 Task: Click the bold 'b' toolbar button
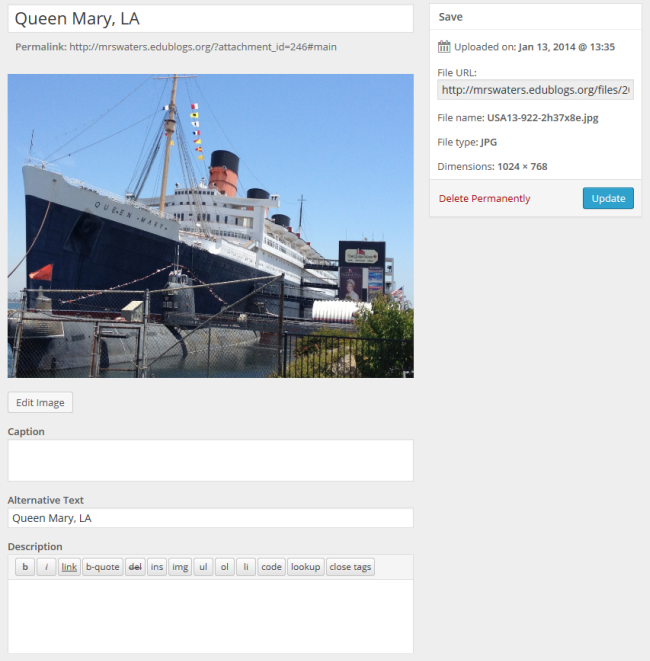point(25,567)
